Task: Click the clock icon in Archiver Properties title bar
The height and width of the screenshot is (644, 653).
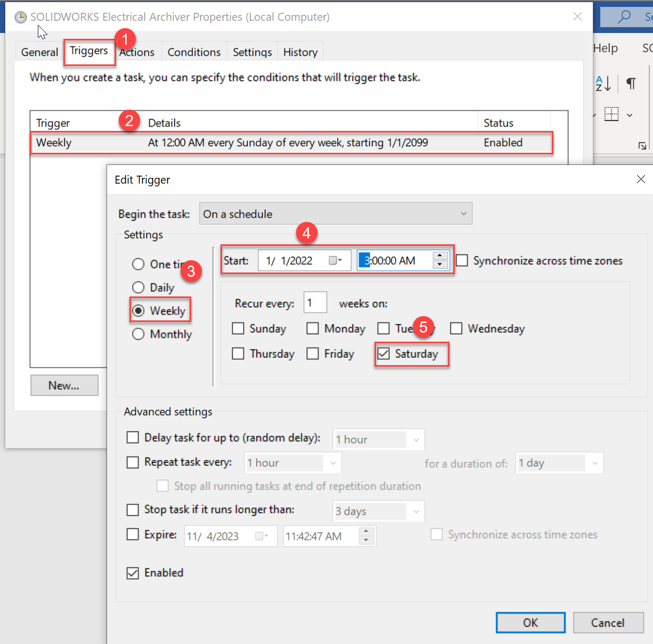Action: click(20, 16)
